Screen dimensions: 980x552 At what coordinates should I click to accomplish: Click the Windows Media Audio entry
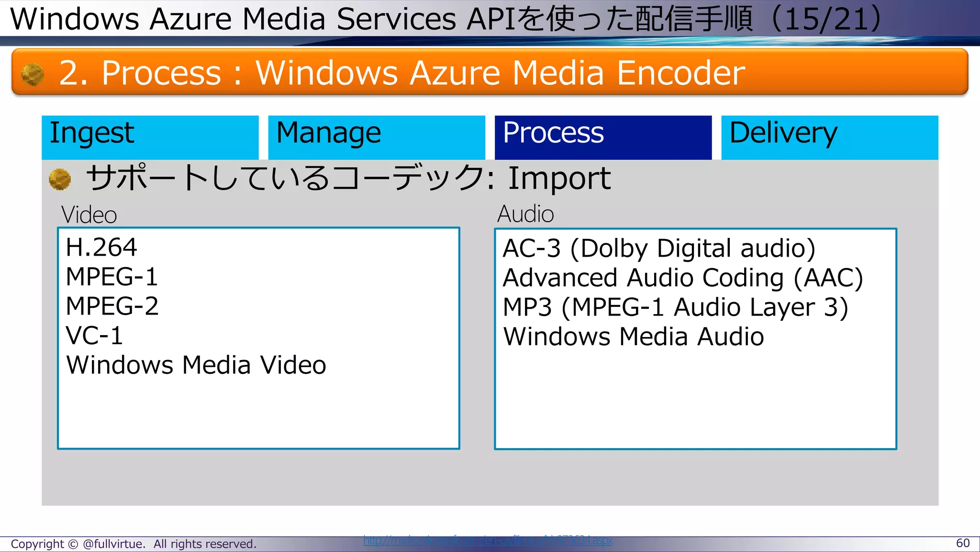click(634, 337)
